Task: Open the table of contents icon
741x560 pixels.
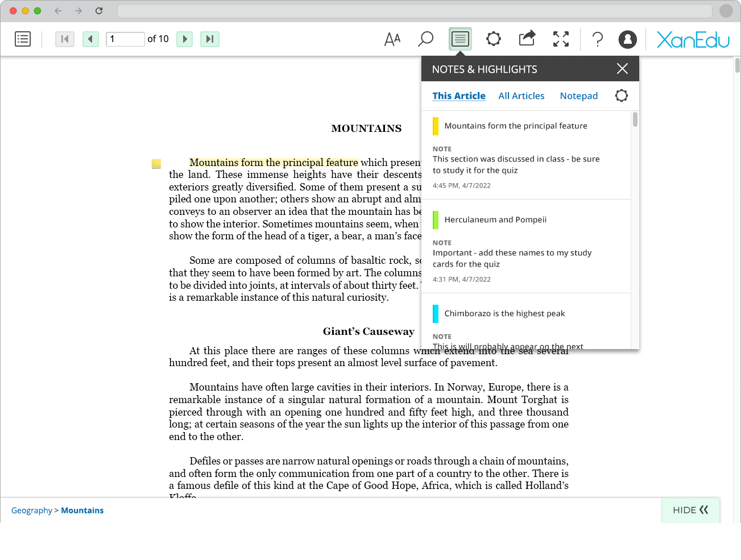Action: pos(23,39)
